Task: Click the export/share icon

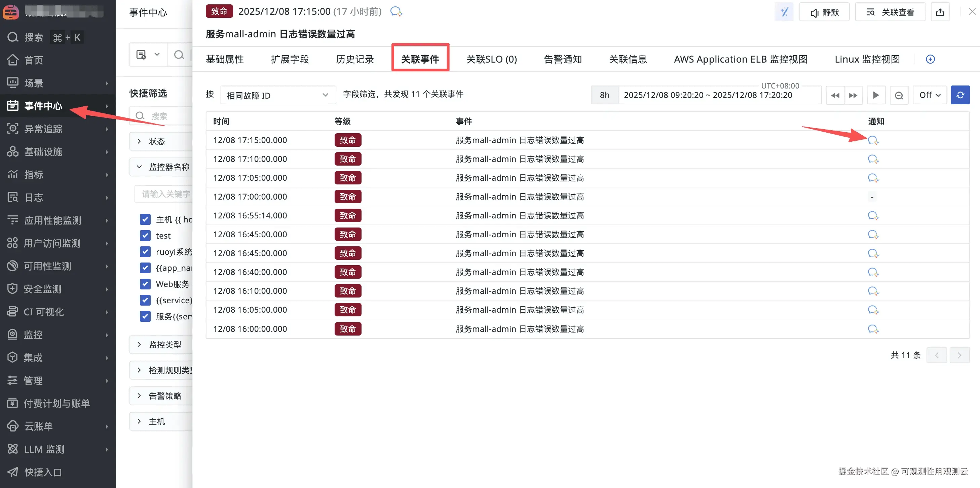Action: (940, 12)
